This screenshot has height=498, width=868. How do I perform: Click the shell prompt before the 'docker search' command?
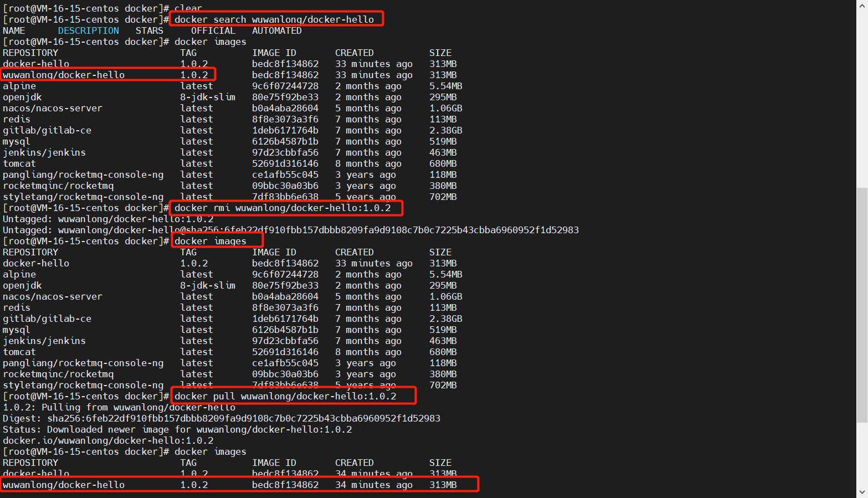click(x=86, y=19)
